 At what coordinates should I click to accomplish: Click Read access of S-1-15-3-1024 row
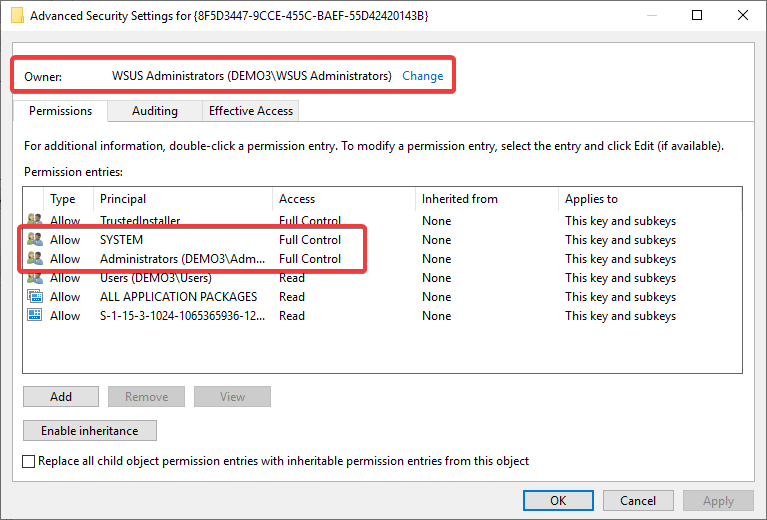pyautogui.click(x=292, y=316)
